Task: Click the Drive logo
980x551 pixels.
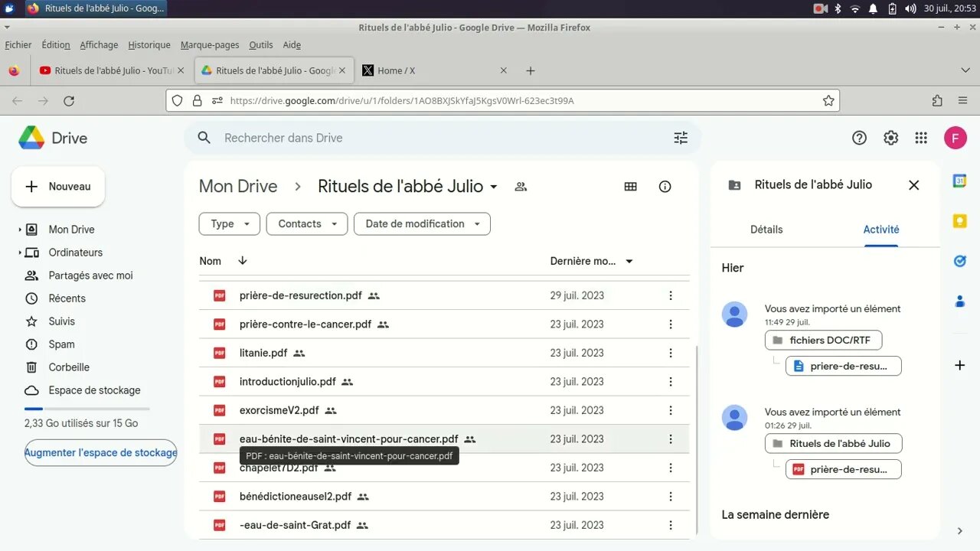Action: pyautogui.click(x=53, y=138)
